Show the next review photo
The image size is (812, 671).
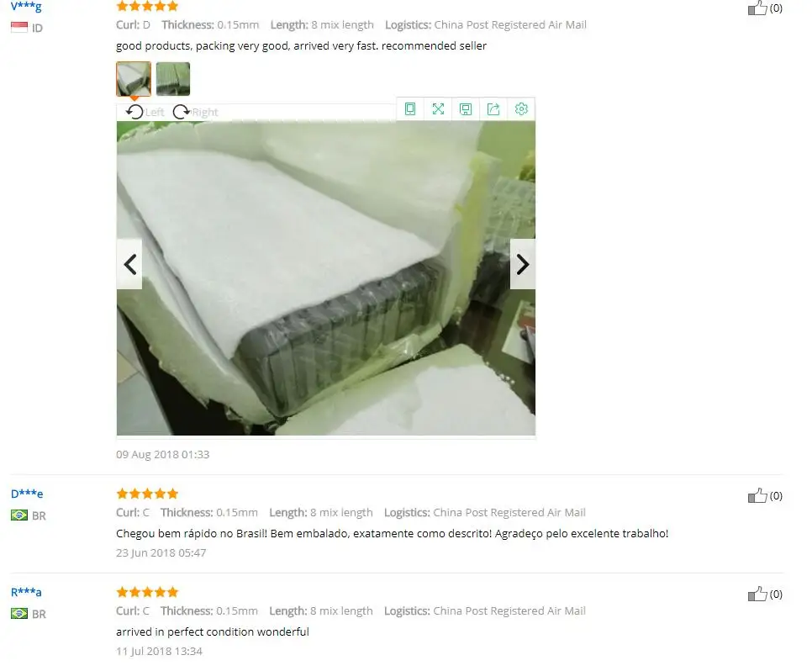click(523, 264)
